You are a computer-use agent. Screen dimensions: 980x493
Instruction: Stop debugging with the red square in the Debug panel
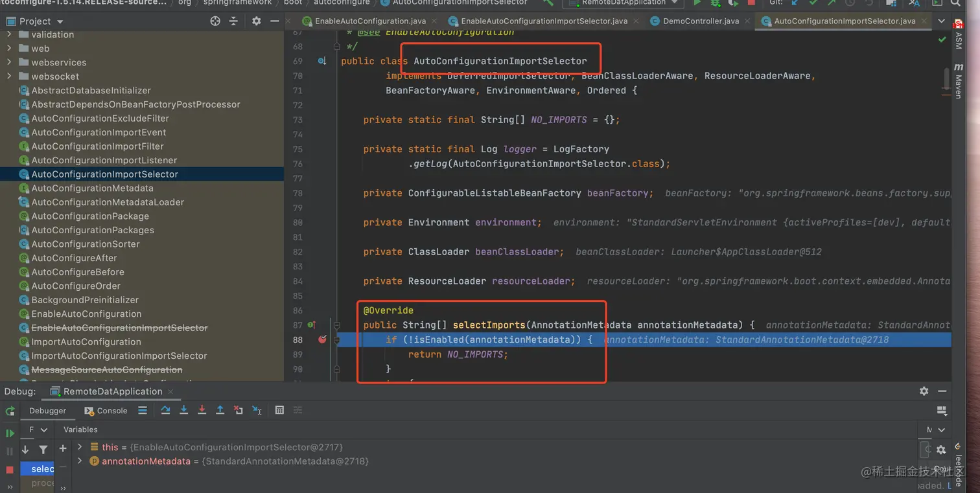pos(10,469)
